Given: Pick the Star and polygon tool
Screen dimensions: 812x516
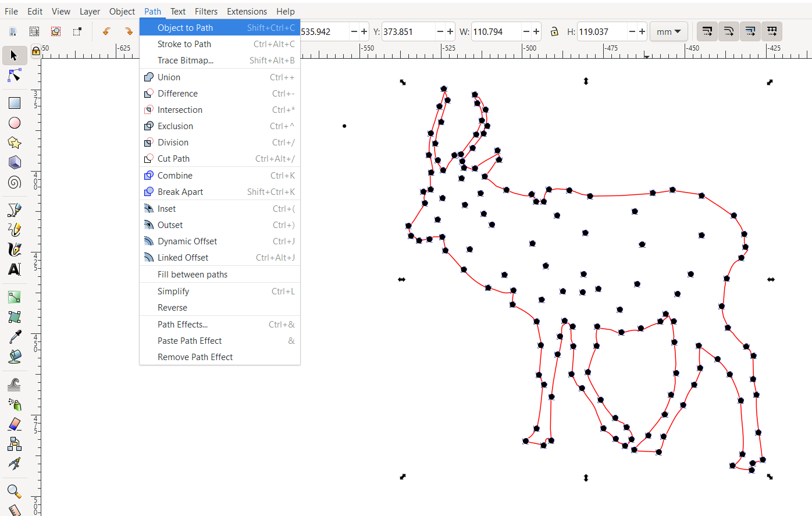Looking at the screenshot, I should [x=15, y=143].
